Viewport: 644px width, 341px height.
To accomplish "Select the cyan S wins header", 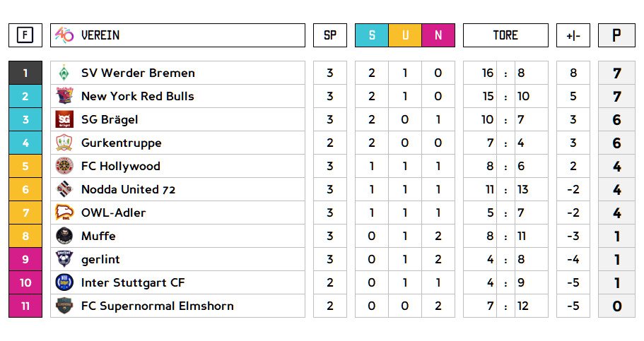I will tap(372, 35).
